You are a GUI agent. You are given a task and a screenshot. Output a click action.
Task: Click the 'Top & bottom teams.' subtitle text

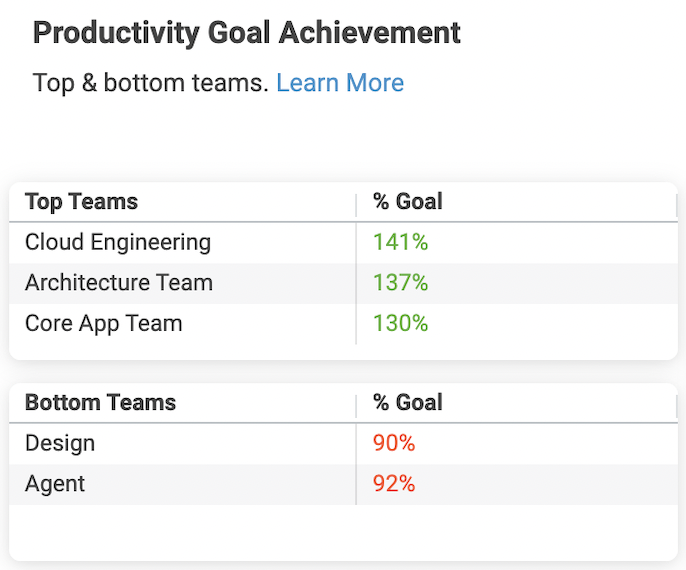(x=151, y=83)
